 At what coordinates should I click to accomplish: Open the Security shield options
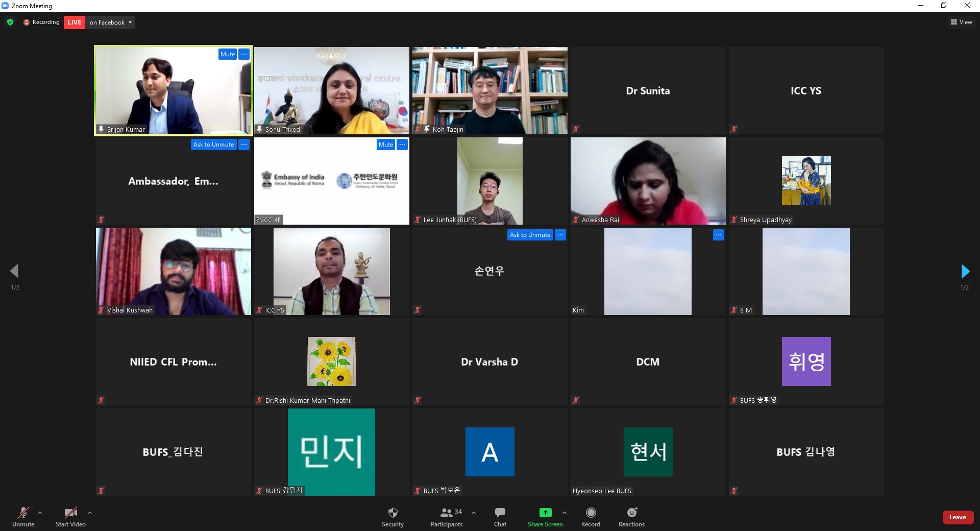[x=393, y=517]
